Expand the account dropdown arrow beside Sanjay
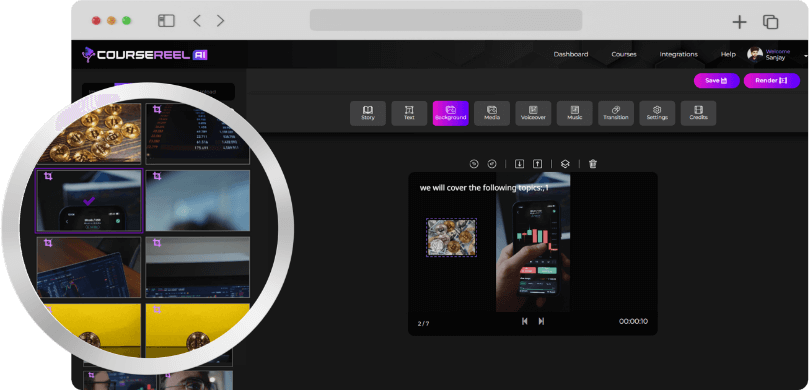 tap(806, 55)
